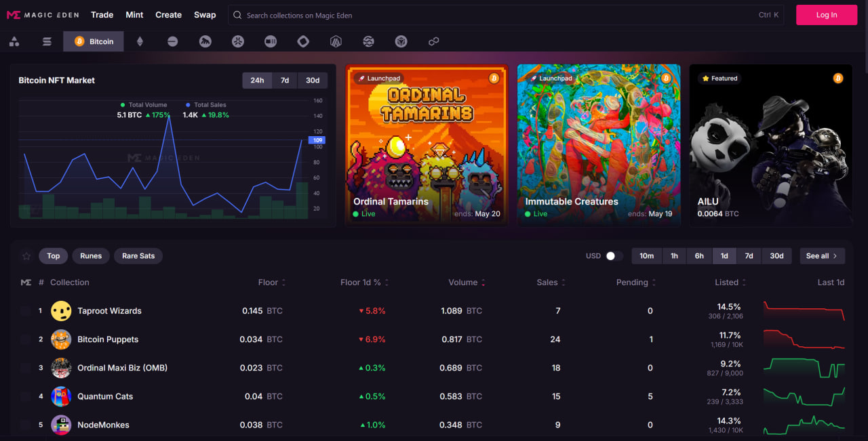Switch to the Arbitrum chain icon

(x=336, y=42)
